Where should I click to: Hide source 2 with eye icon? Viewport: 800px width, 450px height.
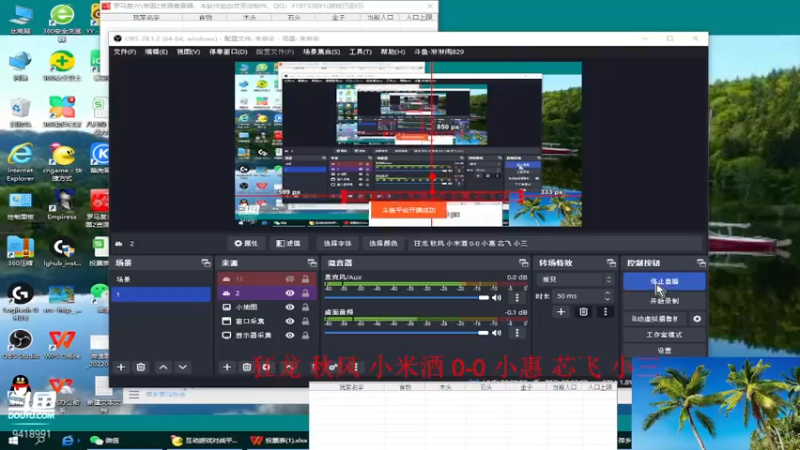click(x=290, y=293)
